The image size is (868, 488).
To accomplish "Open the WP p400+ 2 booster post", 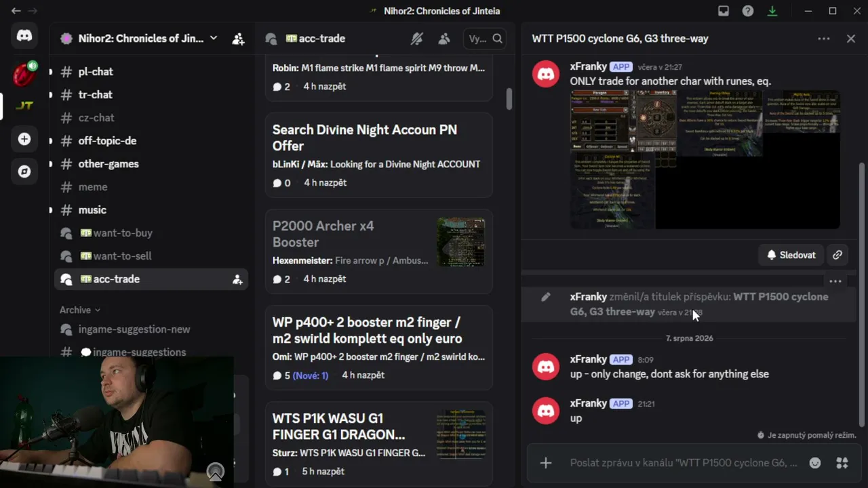I will point(378,347).
